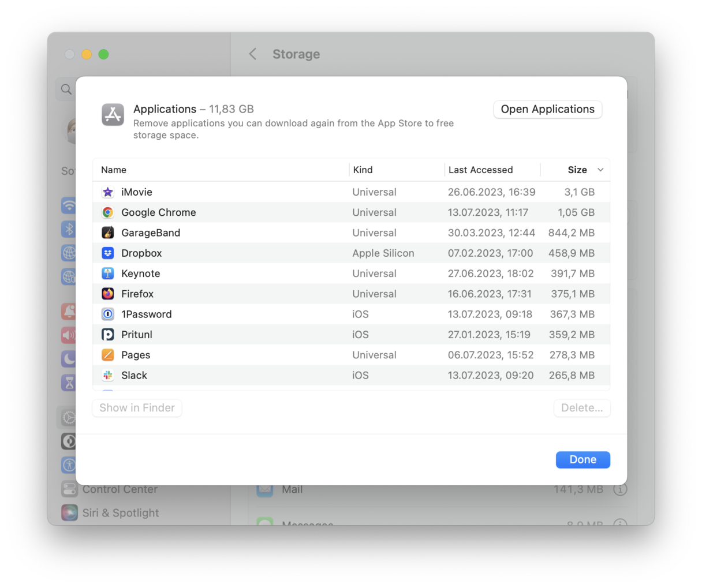Viewport: 702px width, 588px height.
Task: Click the Keynote podium icon
Action: click(x=107, y=273)
